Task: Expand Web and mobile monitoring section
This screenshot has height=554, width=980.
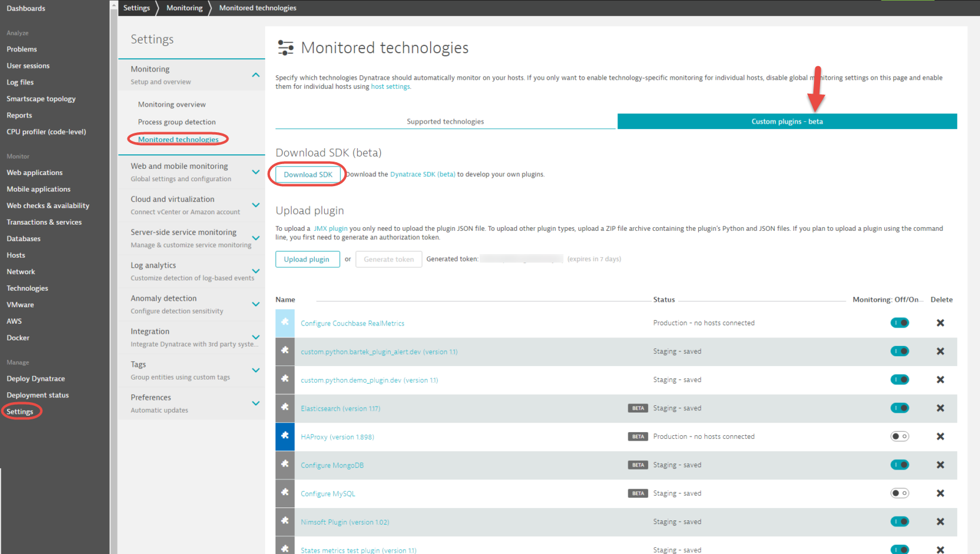Action: tap(255, 172)
